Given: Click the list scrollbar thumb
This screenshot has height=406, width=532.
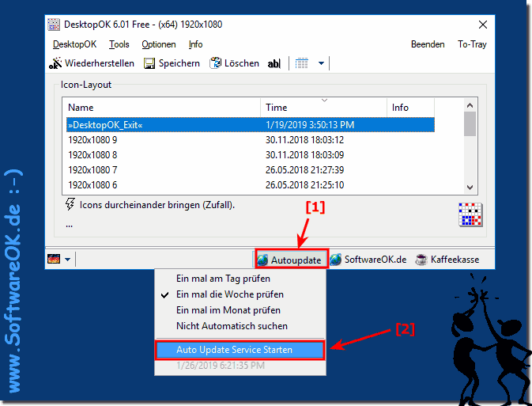Looking at the screenshot, I should [x=470, y=123].
